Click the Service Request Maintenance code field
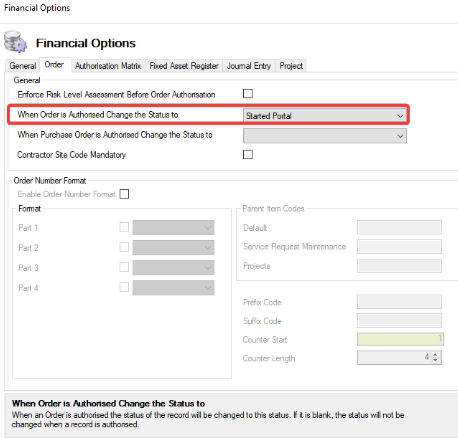Screen dimensions: 458x438 click(399, 246)
